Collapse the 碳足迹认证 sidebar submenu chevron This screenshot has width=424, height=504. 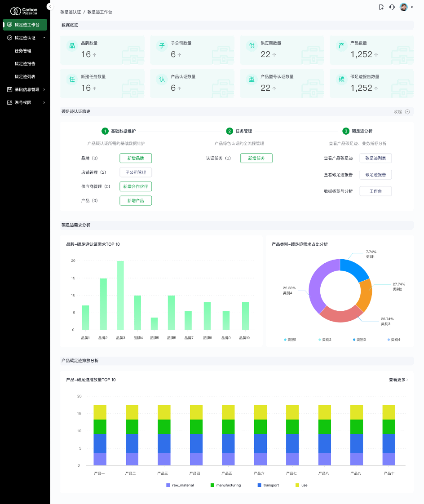tap(44, 38)
